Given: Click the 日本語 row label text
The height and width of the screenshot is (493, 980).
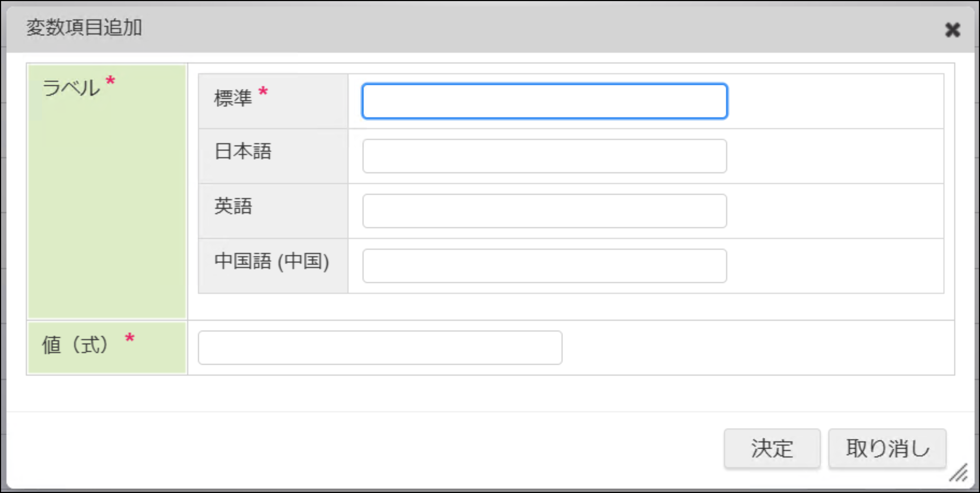Looking at the screenshot, I should click(243, 151).
